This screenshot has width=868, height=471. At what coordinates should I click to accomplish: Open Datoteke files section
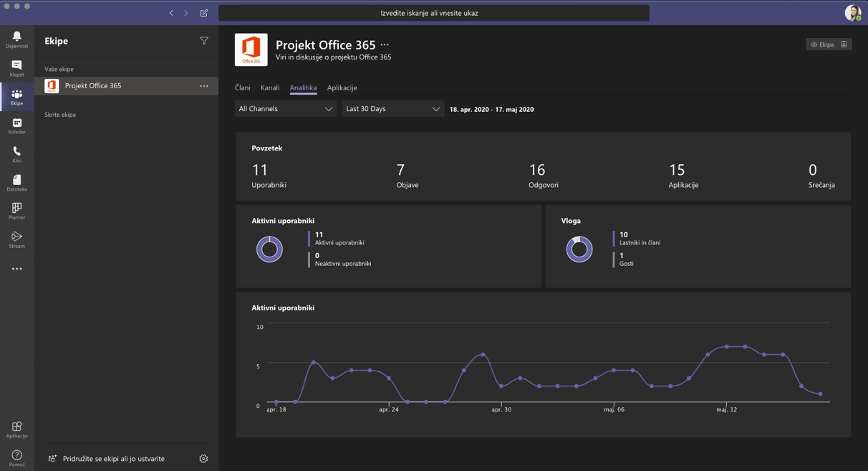click(x=16, y=184)
